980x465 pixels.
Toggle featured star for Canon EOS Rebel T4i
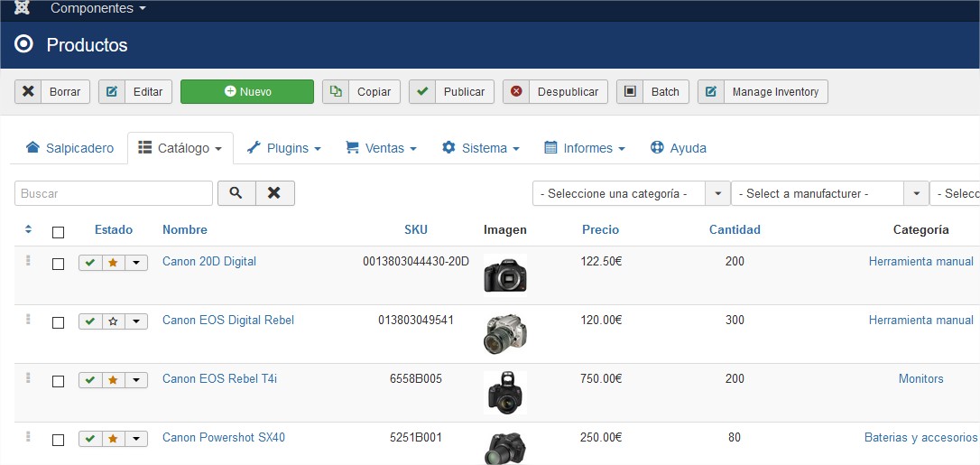pos(113,380)
